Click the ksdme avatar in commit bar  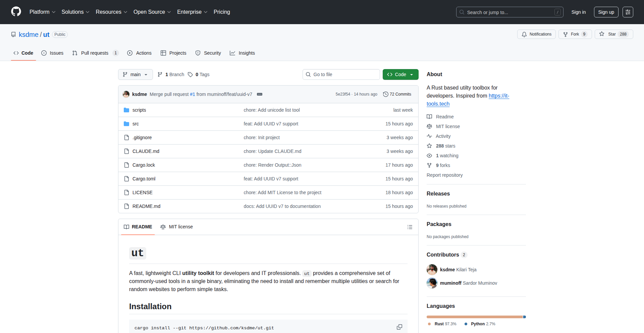pos(126,94)
